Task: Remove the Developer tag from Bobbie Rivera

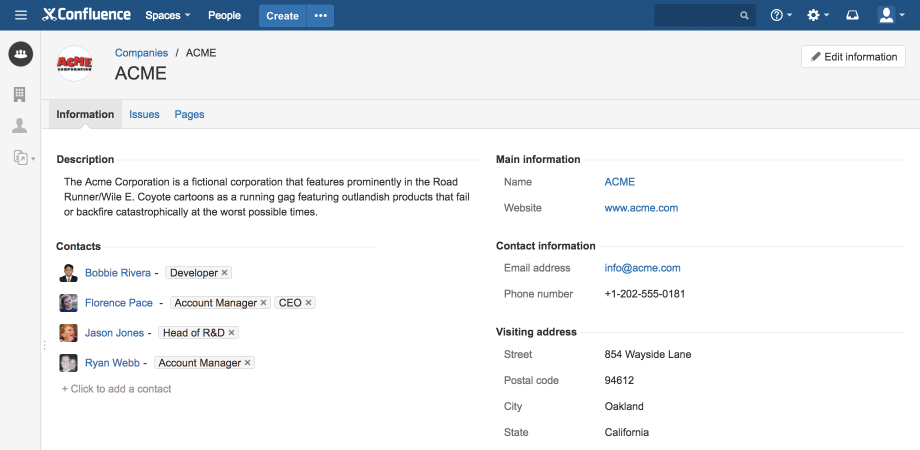Action: click(224, 273)
